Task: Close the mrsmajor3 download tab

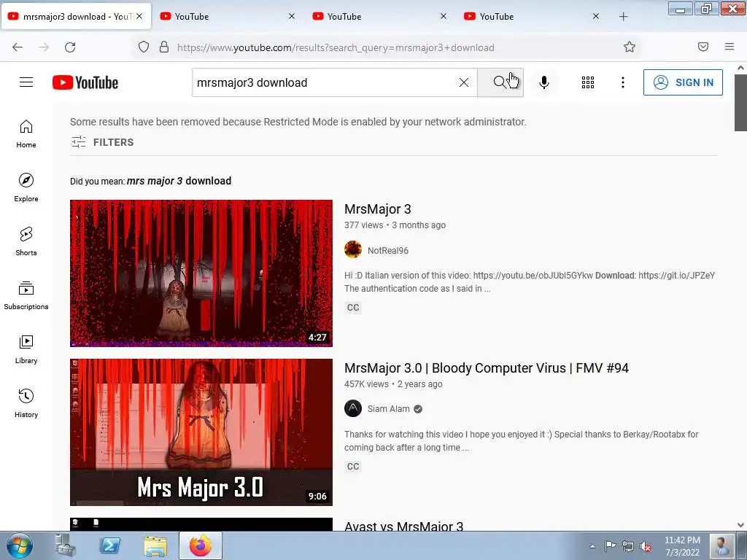Action: (139, 16)
